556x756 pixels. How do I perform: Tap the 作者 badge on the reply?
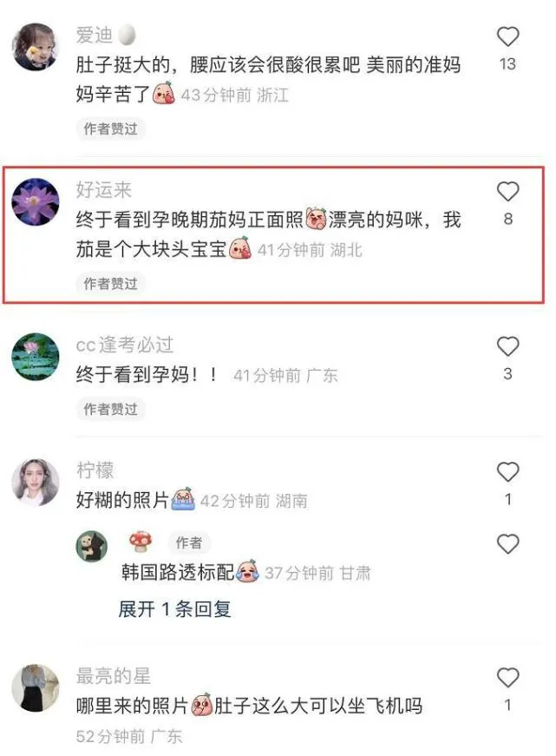tap(188, 542)
